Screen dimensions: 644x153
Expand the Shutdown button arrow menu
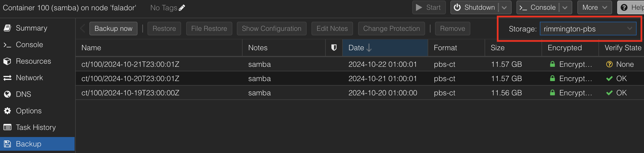tap(504, 7)
